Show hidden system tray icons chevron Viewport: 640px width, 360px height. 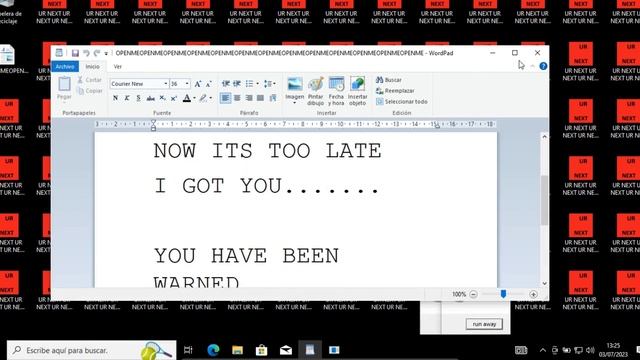pos(542,350)
